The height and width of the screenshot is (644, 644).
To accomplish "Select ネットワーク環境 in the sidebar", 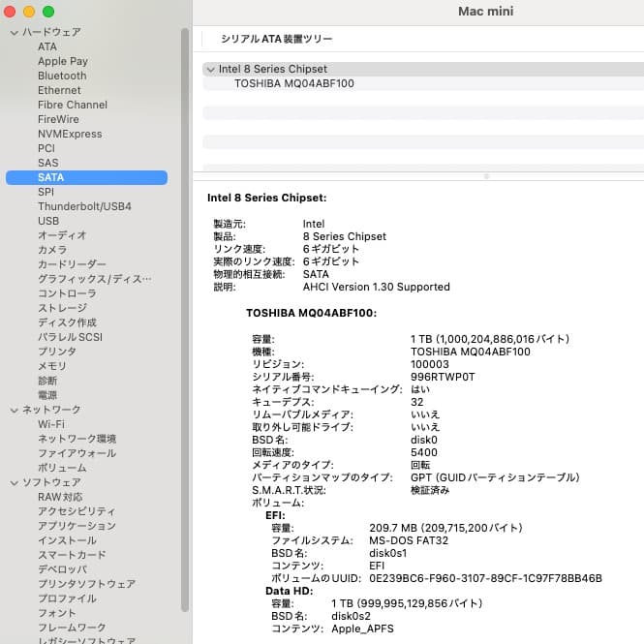I will pos(77,439).
